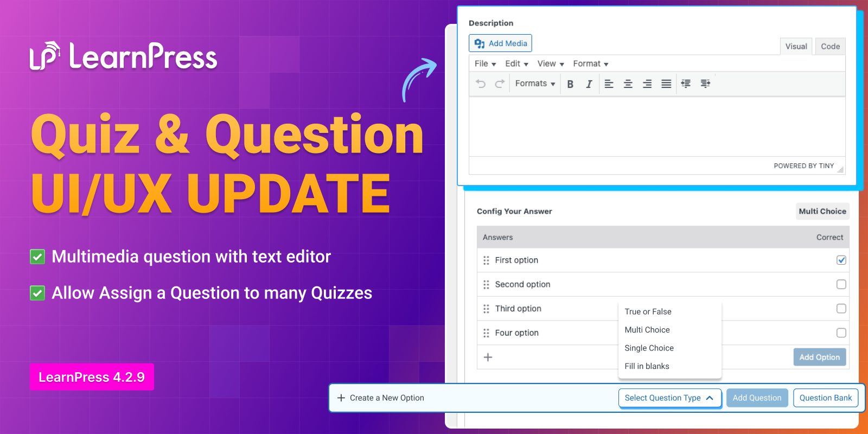Open the Question Bank

pyautogui.click(x=825, y=398)
